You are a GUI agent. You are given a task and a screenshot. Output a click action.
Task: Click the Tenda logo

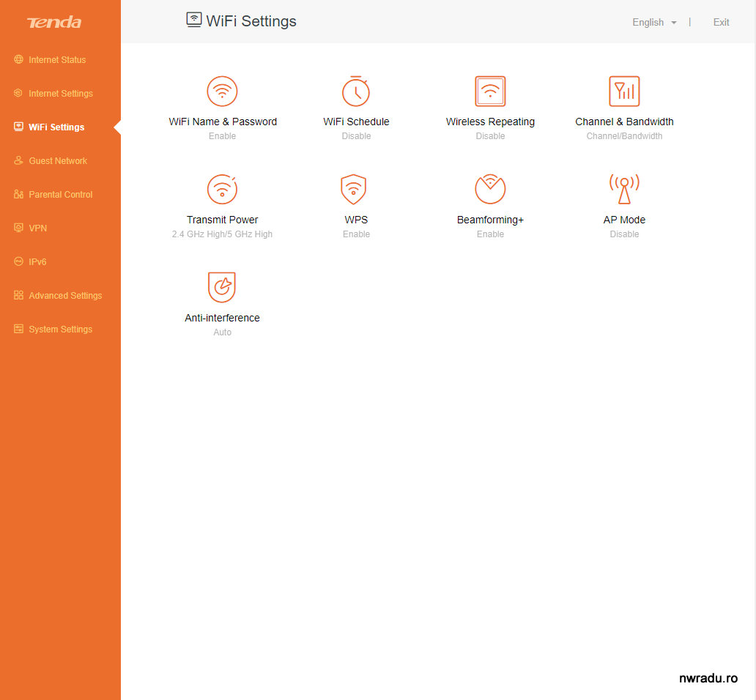(x=54, y=23)
